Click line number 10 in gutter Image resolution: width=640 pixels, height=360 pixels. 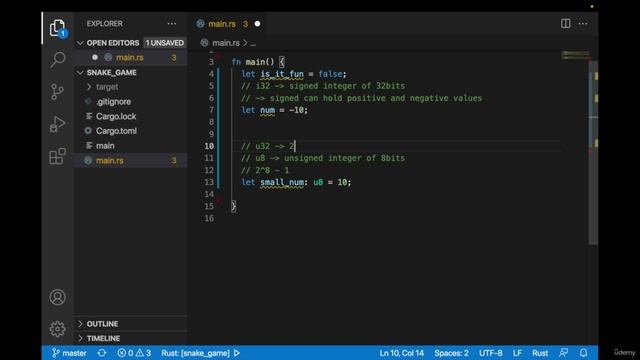click(x=209, y=146)
